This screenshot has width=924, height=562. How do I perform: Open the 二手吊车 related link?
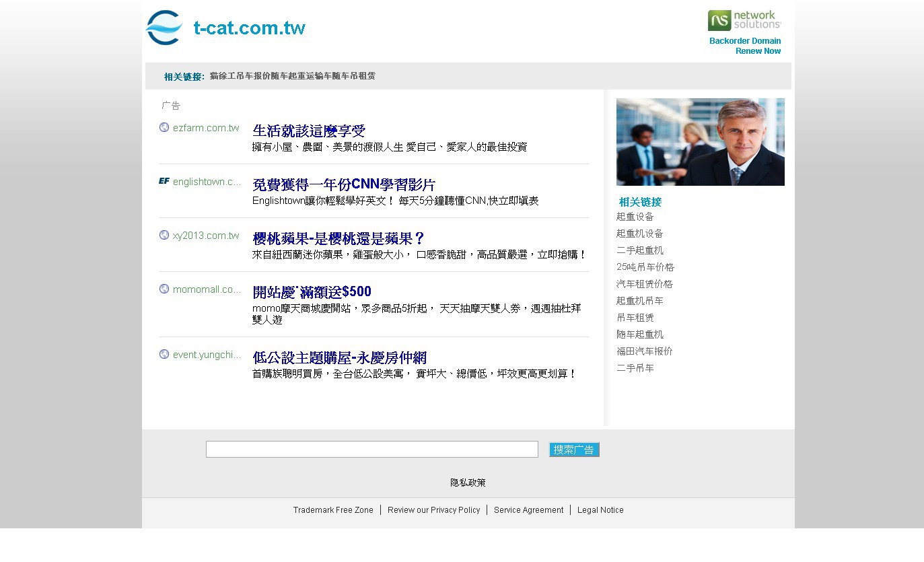[x=635, y=368]
